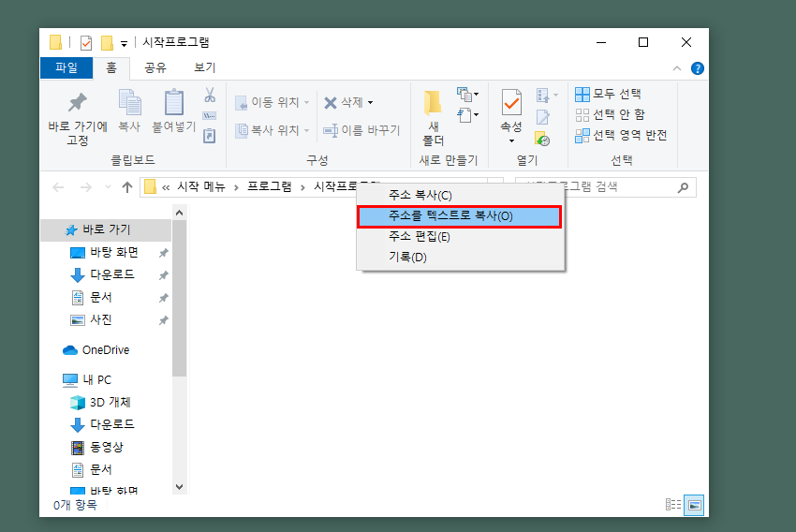
Task: Select 주소 편집(E) menu item
Action: [461, 237]
